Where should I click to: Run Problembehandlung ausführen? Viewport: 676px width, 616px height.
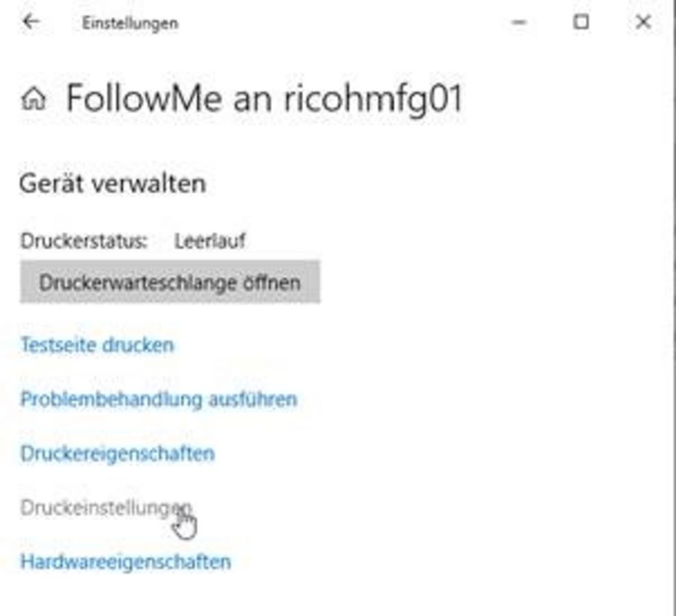tap(159, 400)
